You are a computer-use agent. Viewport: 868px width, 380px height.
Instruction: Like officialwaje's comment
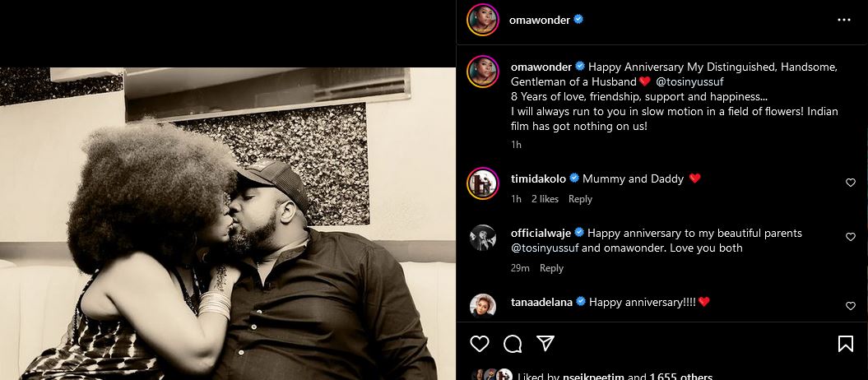point(851,237)
